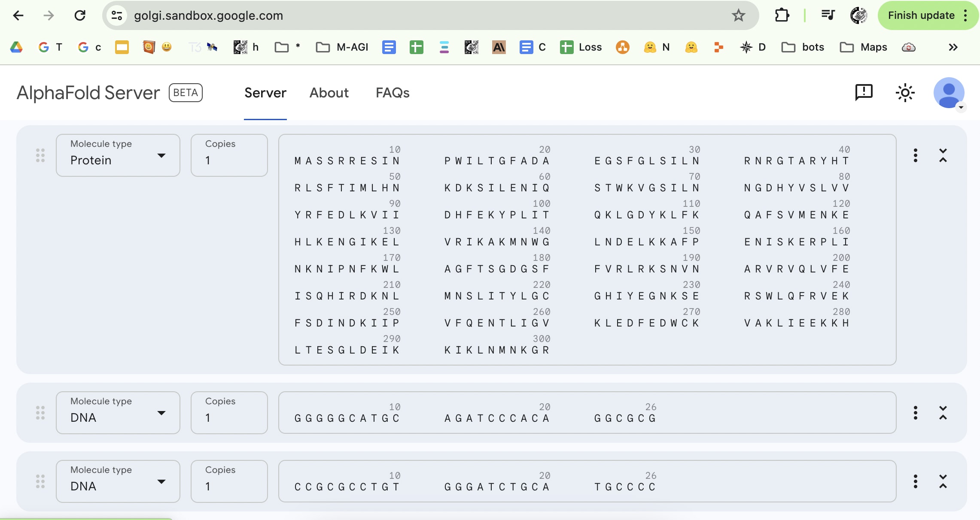Screen dimensions: 980x520
Task: Grab drag handle of Protein entity row
Action: tap(40, 155)
